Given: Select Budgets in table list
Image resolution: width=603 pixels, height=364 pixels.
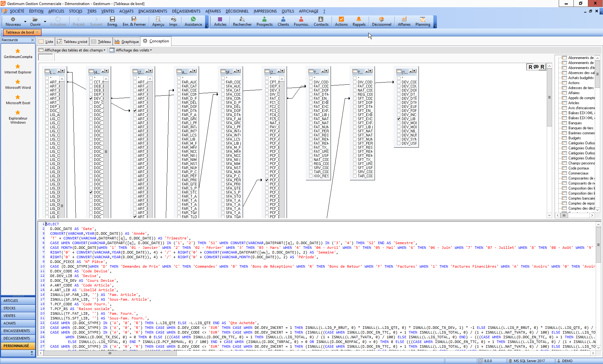Looking at the screenshot, I should (574, 138).
